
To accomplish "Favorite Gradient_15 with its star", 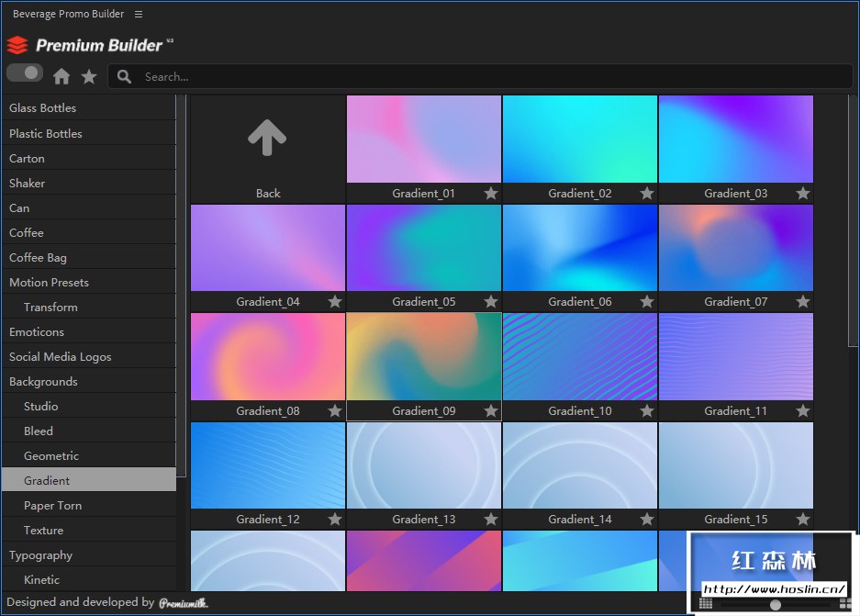I will 803,519.
